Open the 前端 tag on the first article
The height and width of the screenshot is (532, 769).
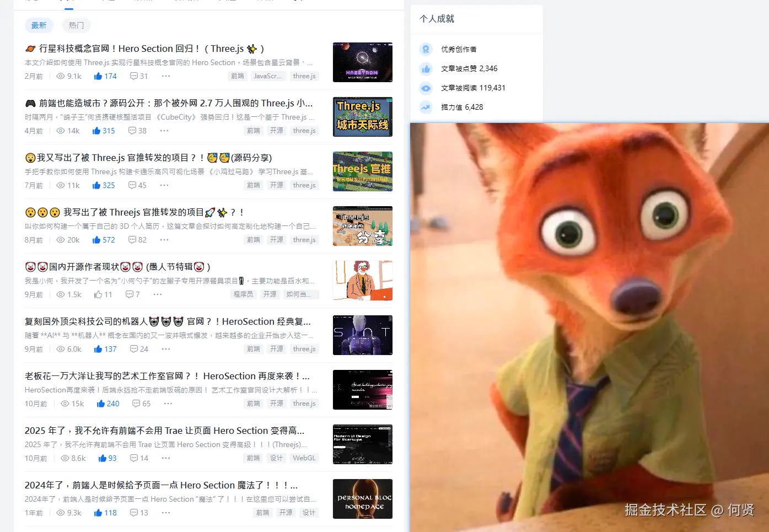[x=238, y=76]
